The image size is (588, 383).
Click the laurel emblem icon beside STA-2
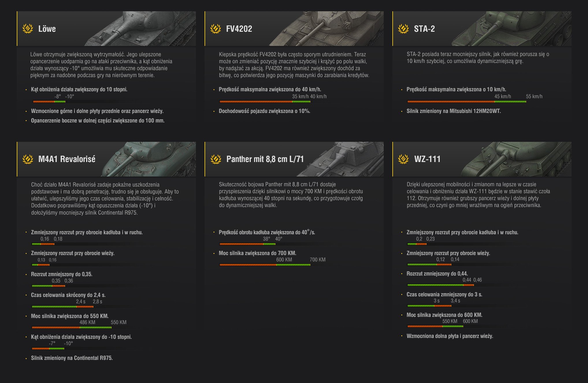click(403, 29)
